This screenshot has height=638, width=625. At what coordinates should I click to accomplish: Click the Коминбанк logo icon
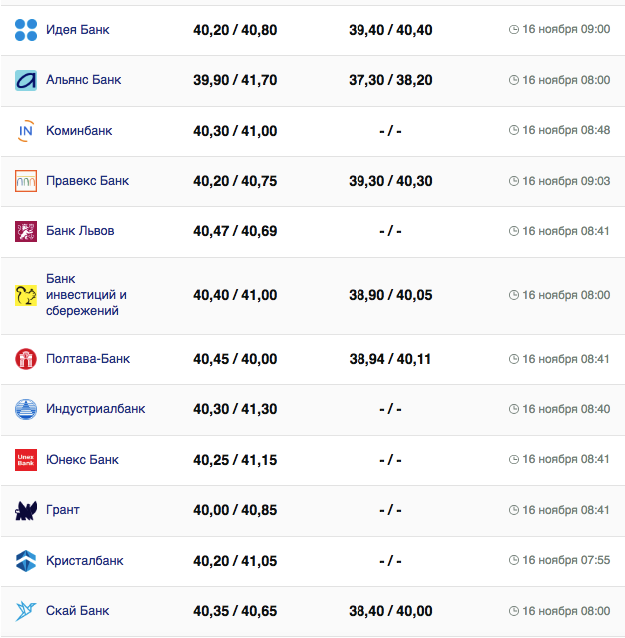[x=26, y=131]
